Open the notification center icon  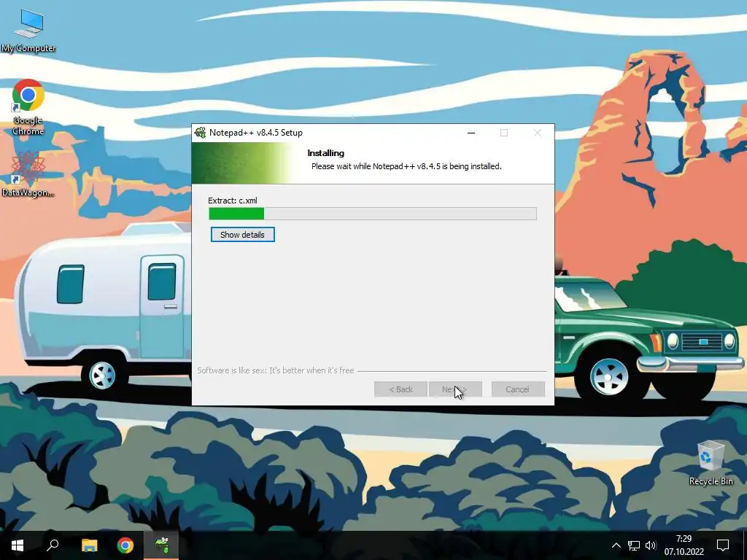coord(723,545)
